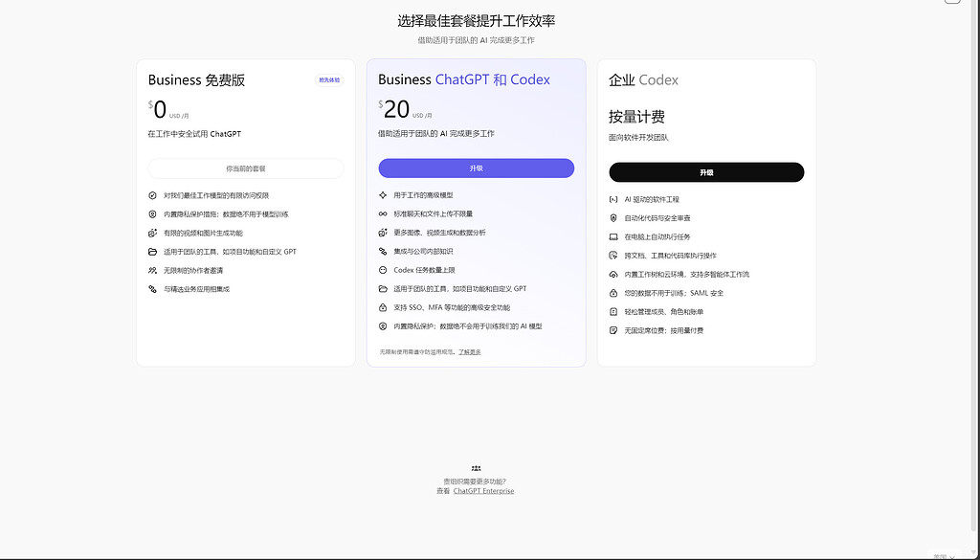Open the ChatGPT Enterprise link
The width and height of the screenshot is (980, 560).
click(x=483, y=491)
